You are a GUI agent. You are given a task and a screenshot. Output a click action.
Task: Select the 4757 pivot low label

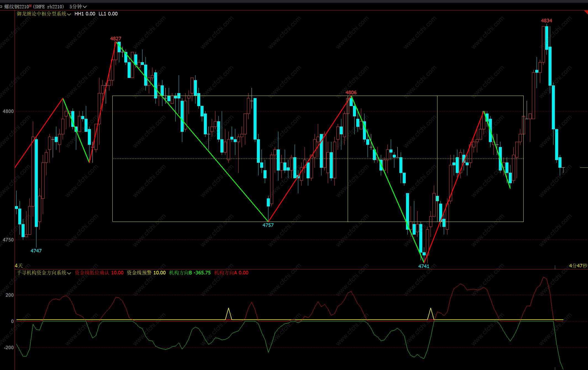click(268, 225)
